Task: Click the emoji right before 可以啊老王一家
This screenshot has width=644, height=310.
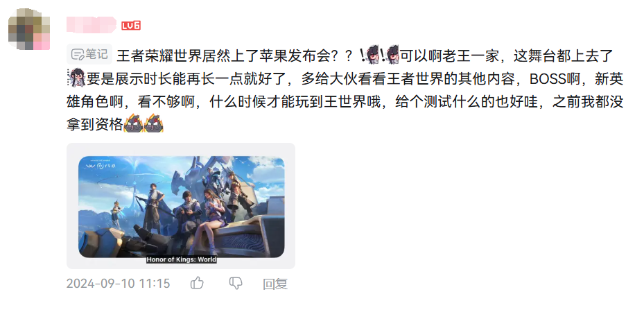Action: tap(390, 55)
